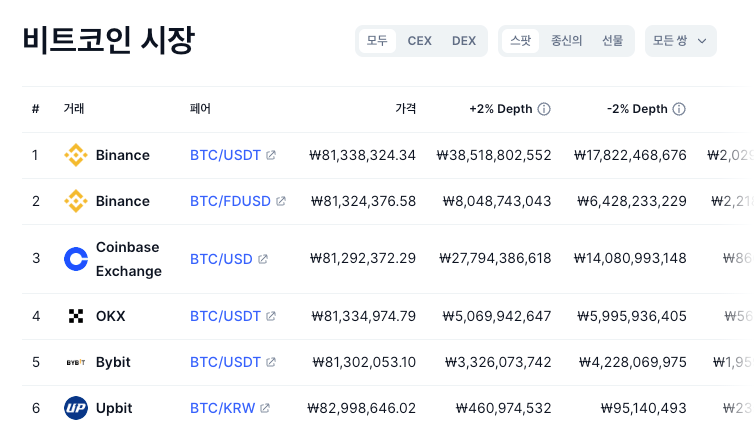Image resolution: width=754 pixels, height=429 pixels.
Task: Filter markets by CEX
Action: pos(419,41)
